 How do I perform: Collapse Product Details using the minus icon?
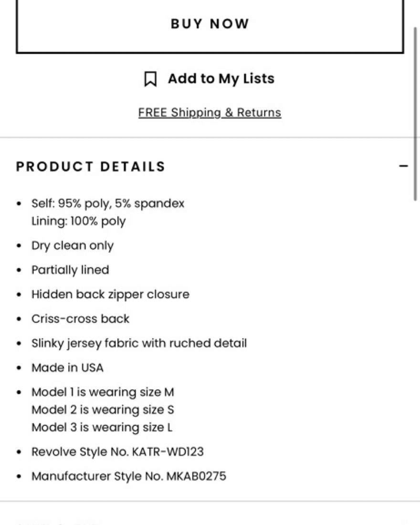(x=403, y=166)
